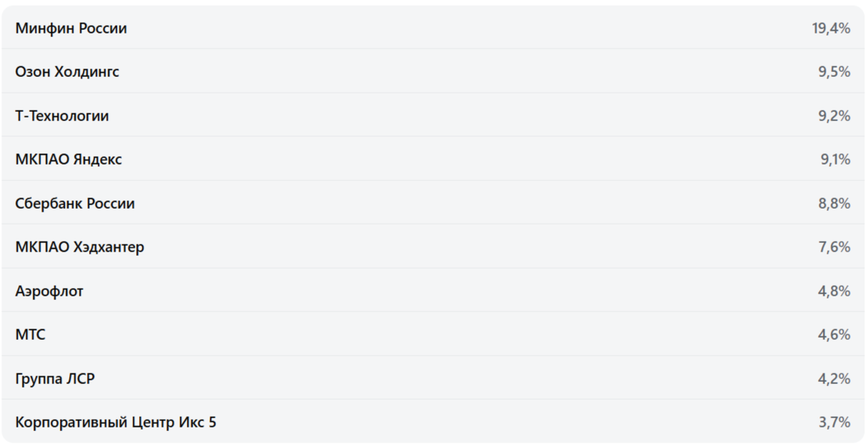Click the Аэрофлот holding name
The width and height of the screenshot is (868, 446).
(x=49, y=291)
